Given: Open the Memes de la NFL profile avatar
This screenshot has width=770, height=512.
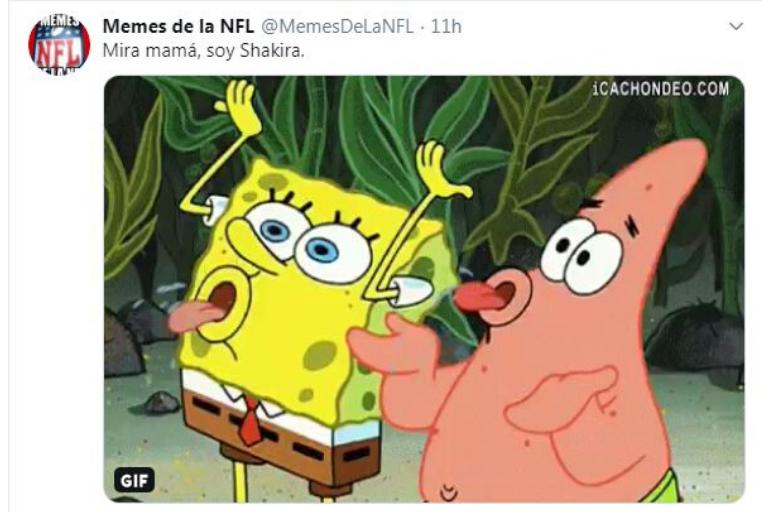Looking at the screenshot, I should point(59,45).
